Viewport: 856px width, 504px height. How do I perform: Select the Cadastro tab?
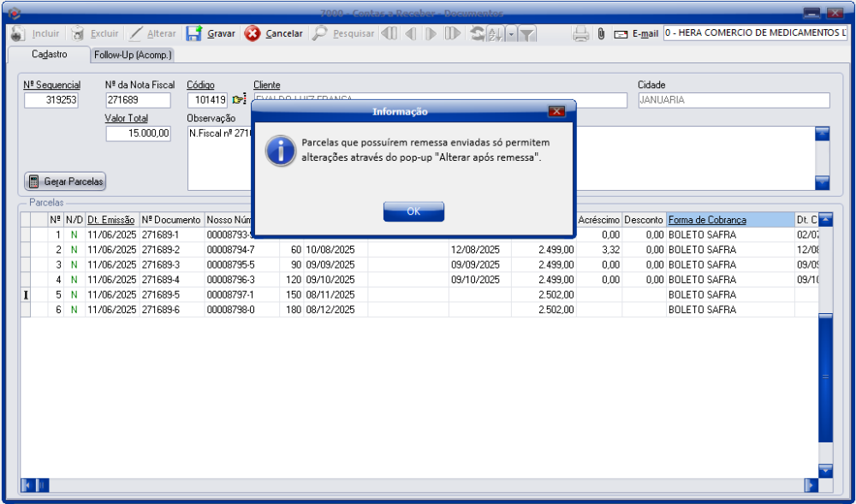[x=50, y=54]
